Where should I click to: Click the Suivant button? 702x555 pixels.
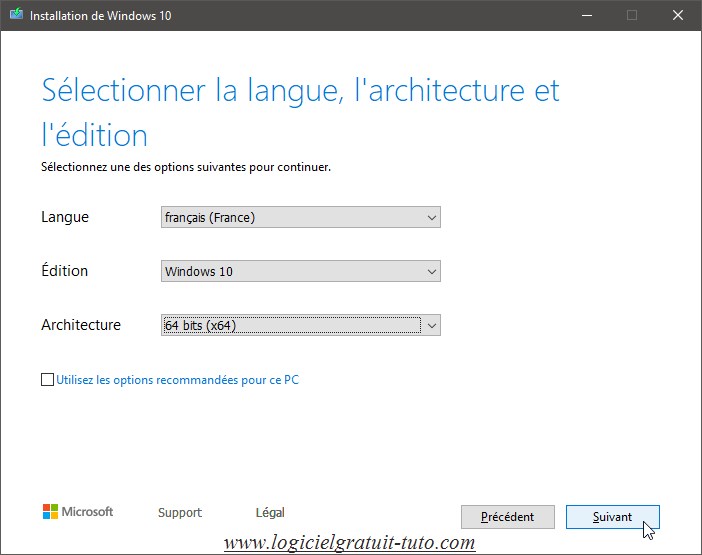pyautogui.click(x=612, y=517)
